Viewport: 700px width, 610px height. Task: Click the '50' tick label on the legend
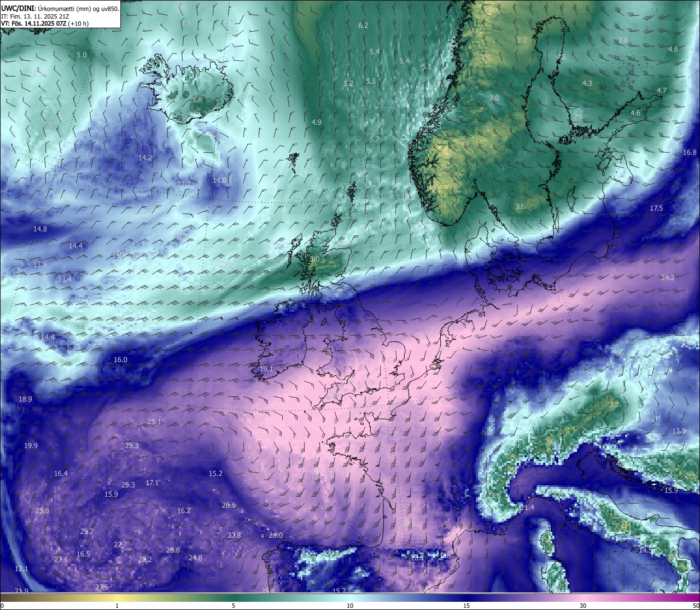(x=696, y=606)
